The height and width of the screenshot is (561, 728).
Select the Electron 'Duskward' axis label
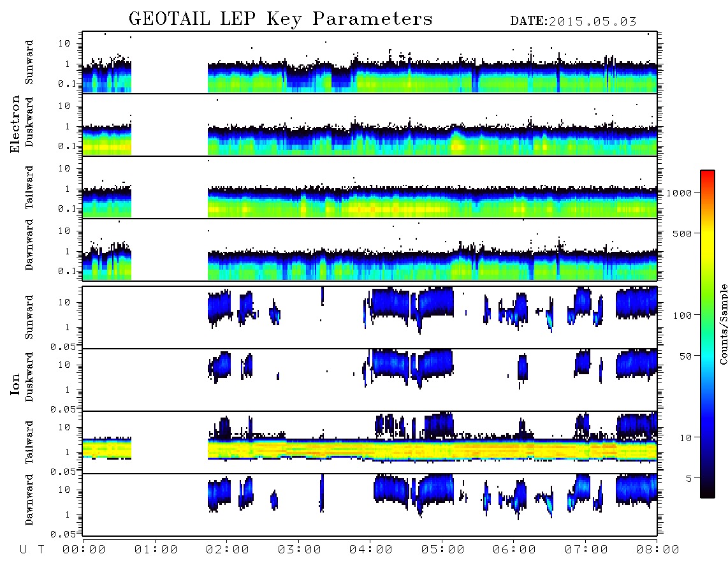click(29, 122)
